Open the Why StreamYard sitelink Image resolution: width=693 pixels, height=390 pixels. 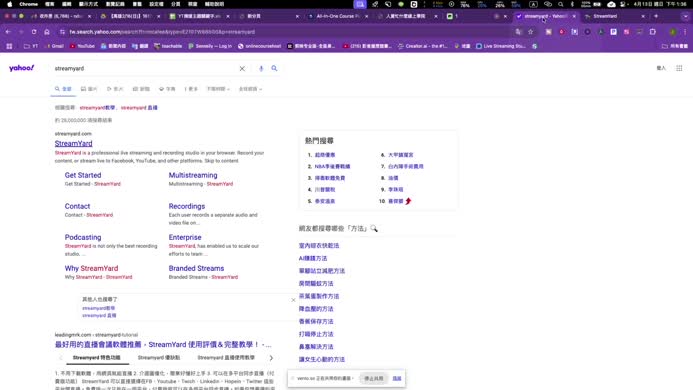pyautogui.click(x=91, y=268)
